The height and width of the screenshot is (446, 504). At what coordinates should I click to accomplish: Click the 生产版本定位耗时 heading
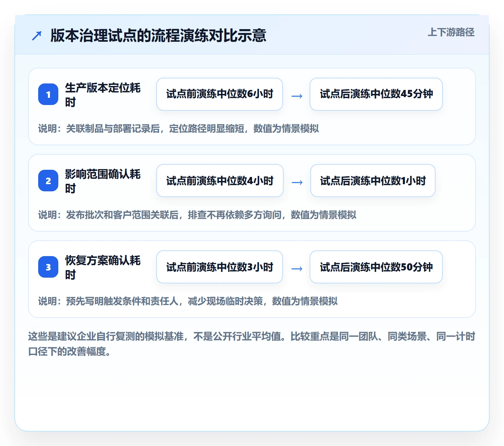pyautogui.click(x=103, y=95)
